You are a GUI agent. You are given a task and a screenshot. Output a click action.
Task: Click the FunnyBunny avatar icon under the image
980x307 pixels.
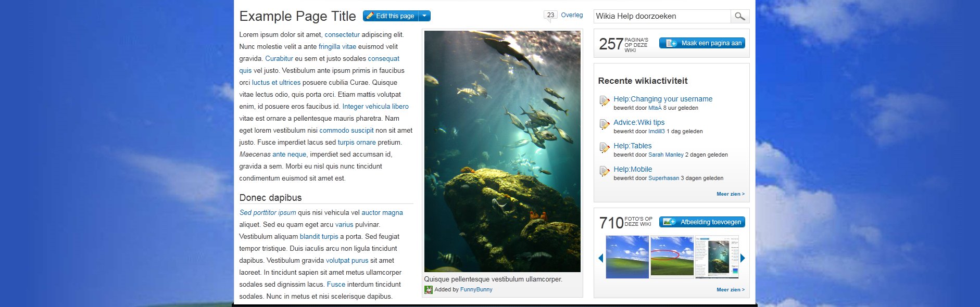(x=428, y=290)
